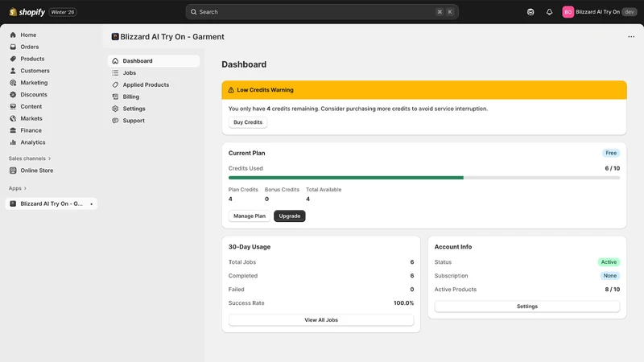This screenshot has width=644, height=362.
Task: Click the Free plan badge
Action: (x=611, y=153)
